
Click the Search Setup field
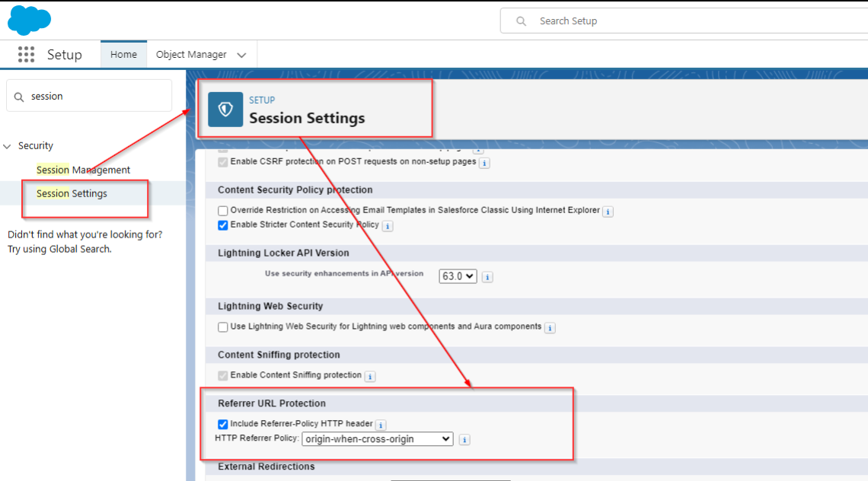[x=685, y=21]
